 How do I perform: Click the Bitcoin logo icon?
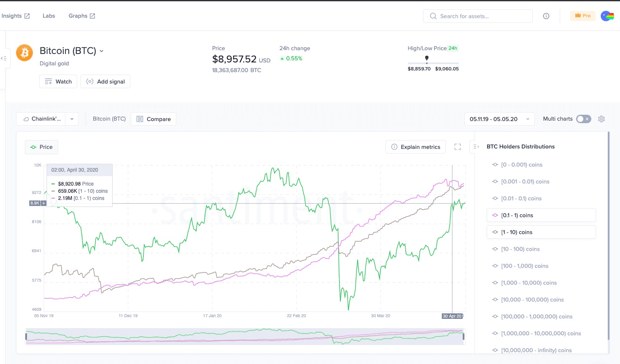(x=24, y=53)
